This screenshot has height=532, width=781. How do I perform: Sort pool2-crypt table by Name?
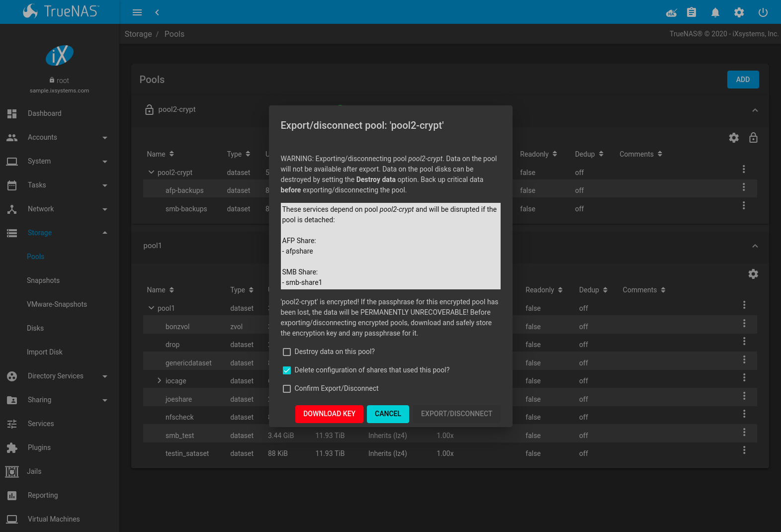click(x=160, y=154)
